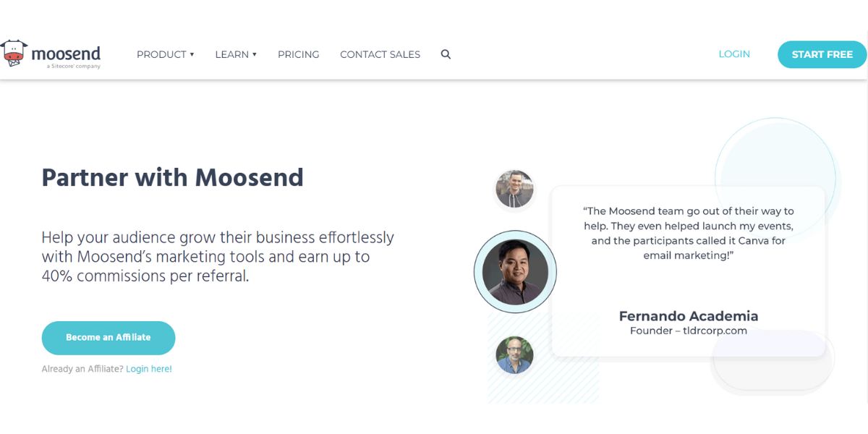Click the chevron beside LEARN
The image size is (868, 434).
click(254, 54)
